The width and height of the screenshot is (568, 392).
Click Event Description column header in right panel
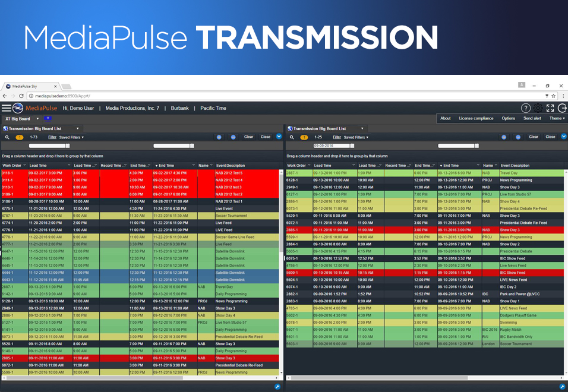point(515,166)
